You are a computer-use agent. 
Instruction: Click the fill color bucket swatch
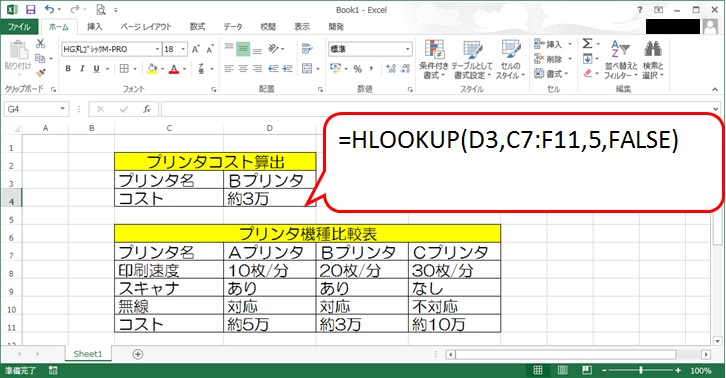[152, 69]
